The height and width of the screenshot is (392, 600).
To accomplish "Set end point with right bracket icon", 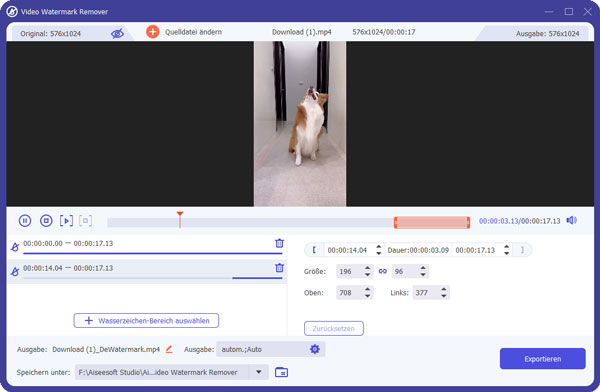I will [x=522, y=250].
